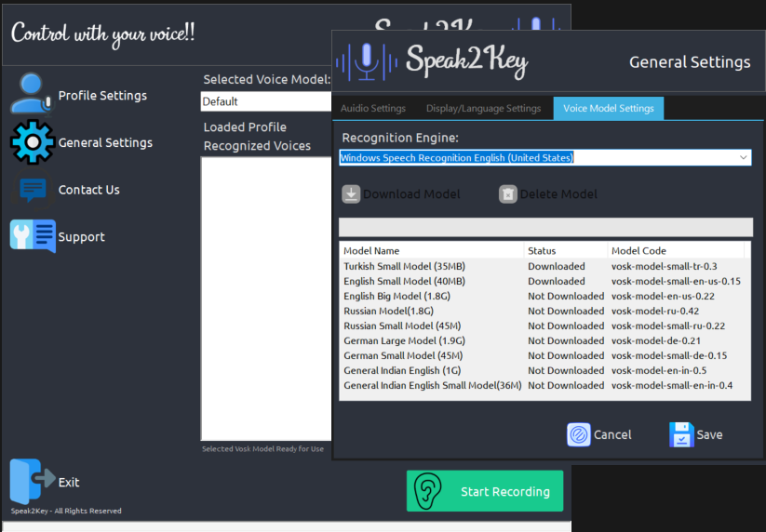Open Profile Settings user icon

[32, 94]
